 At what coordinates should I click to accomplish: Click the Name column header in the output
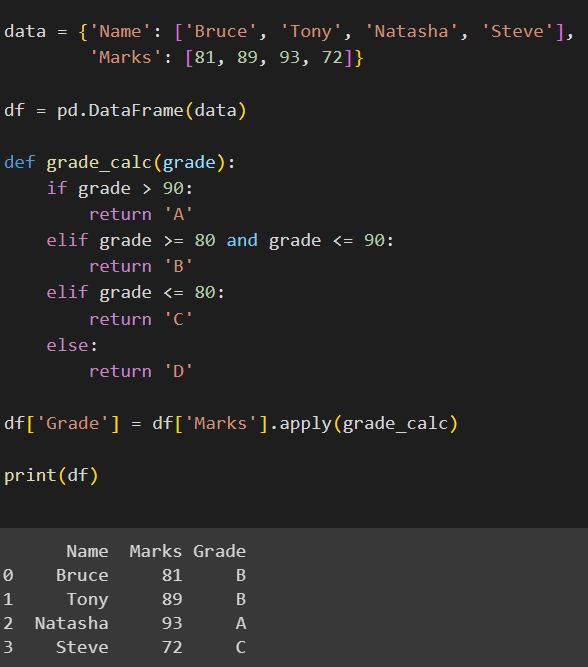tap(87, 551)
